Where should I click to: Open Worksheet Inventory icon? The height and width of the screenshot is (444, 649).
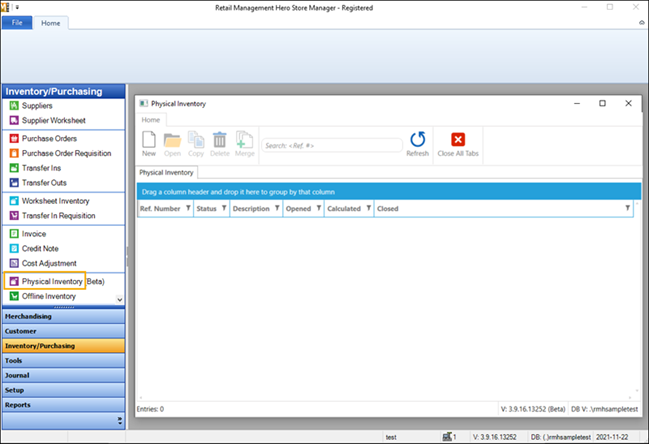click(14, 201)
